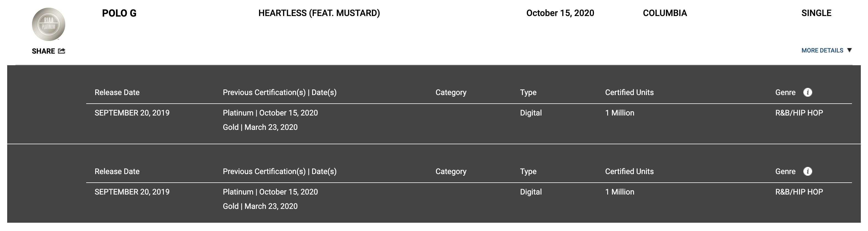Screen dimensions: 868x231
Task: Click the MORE DETAILS link text
Action: click(x=822, y=51)
